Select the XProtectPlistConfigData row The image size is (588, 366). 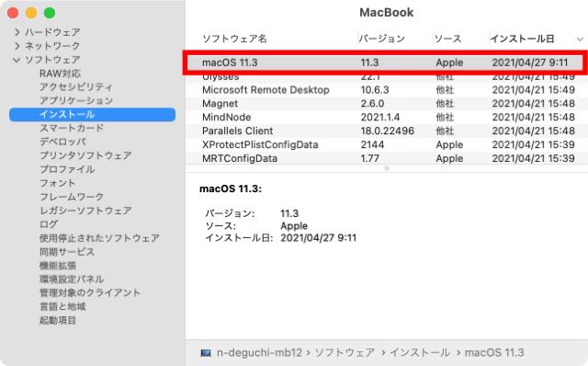click(x=387, y=144)
